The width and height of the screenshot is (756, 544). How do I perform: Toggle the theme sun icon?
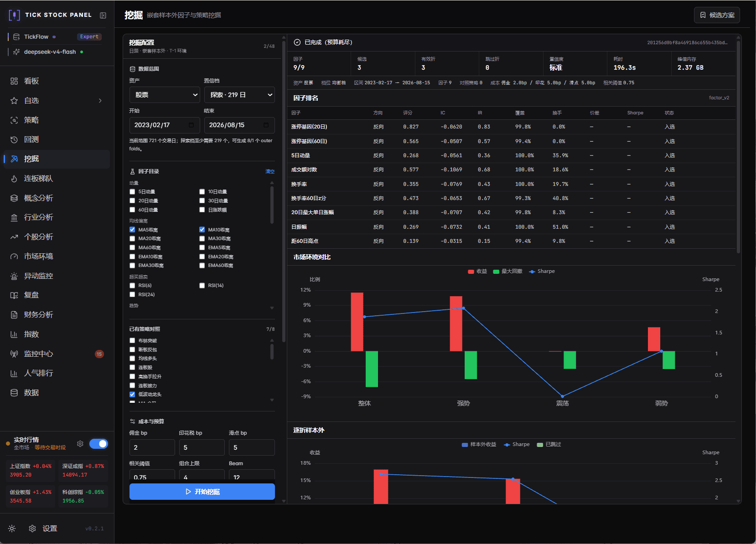[x=12, y=529]
